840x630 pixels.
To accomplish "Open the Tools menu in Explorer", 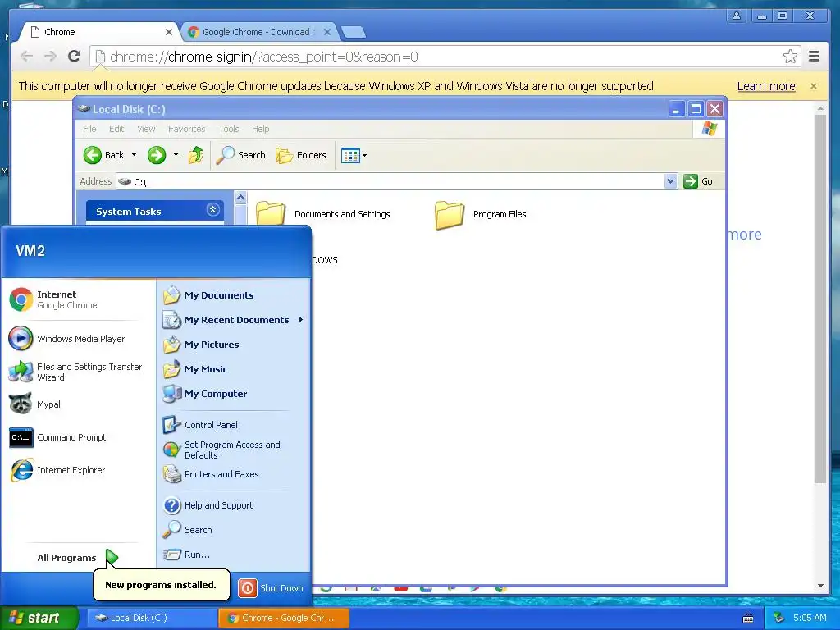I will [228, 129].
